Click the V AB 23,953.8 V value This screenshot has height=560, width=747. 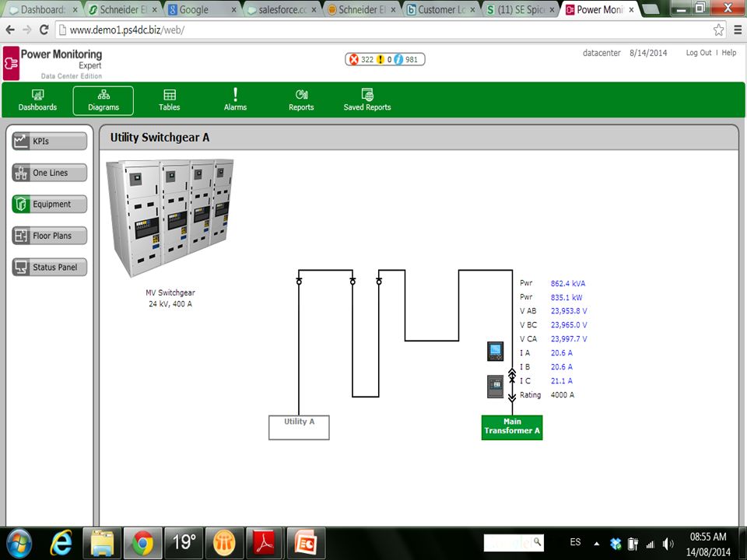pyautogui.click(x=569, y=311)
